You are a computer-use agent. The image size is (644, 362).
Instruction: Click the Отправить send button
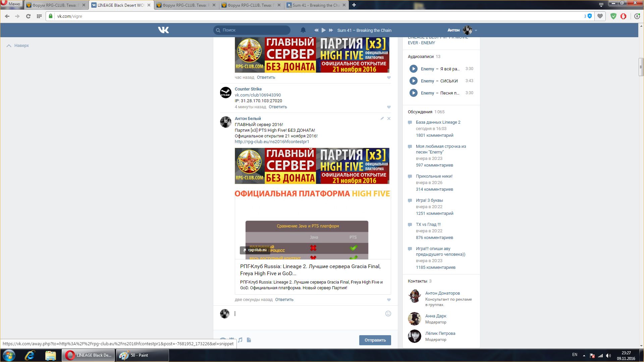pyautogui.click(x=375, y=340)
